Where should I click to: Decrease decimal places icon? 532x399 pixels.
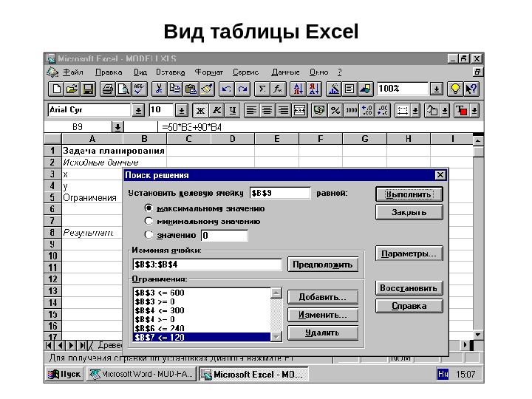(383, 110)
